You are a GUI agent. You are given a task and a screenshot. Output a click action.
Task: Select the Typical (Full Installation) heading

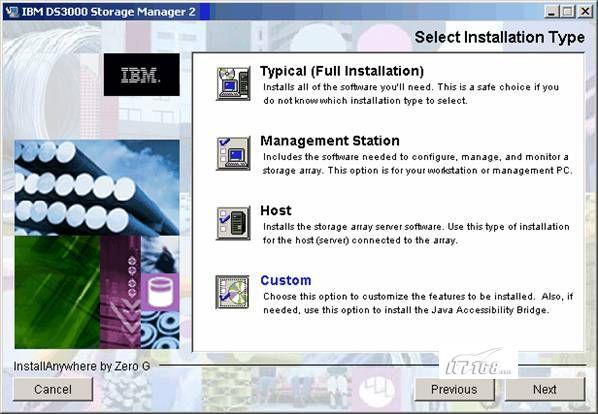(342, 71)
